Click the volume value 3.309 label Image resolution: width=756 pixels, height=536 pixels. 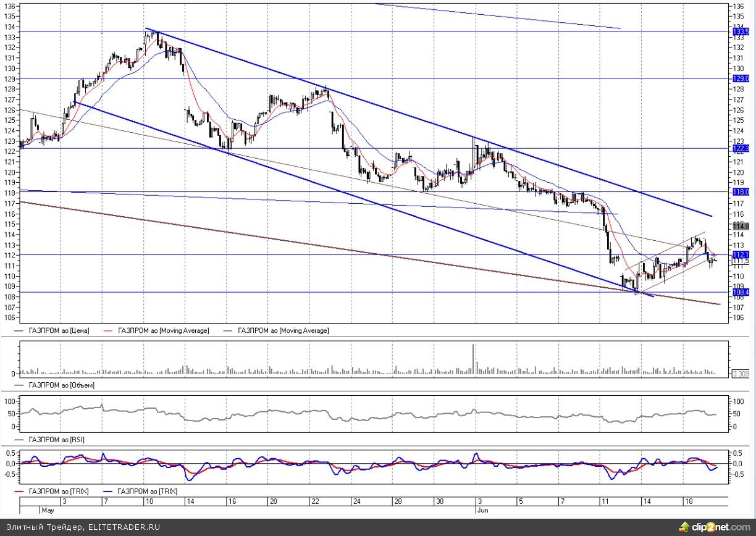(741, 374)
